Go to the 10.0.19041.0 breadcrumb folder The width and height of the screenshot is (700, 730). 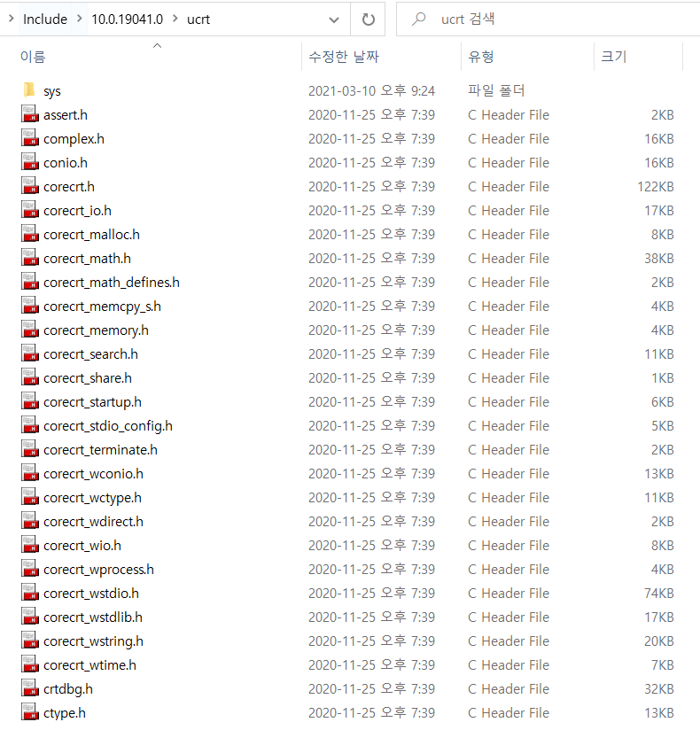(127, 19)
